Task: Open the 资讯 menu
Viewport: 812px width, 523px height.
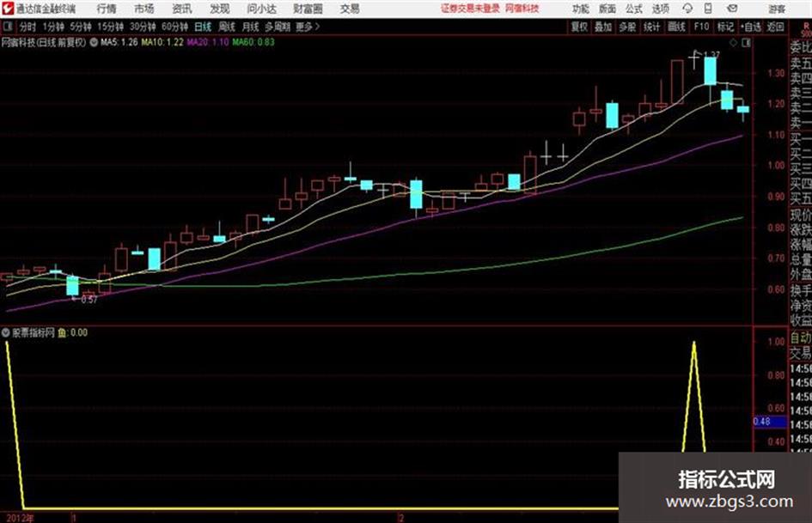Action: [x=182, y=9]
